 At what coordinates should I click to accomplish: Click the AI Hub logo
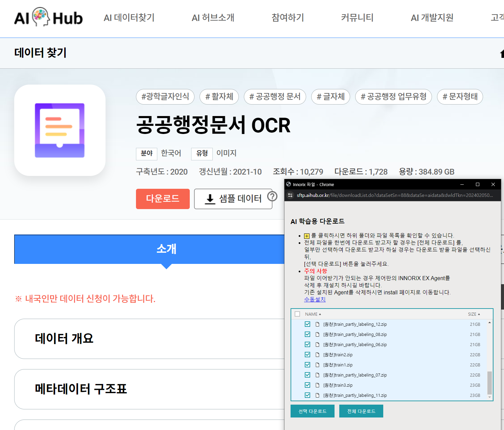(48, 18)
